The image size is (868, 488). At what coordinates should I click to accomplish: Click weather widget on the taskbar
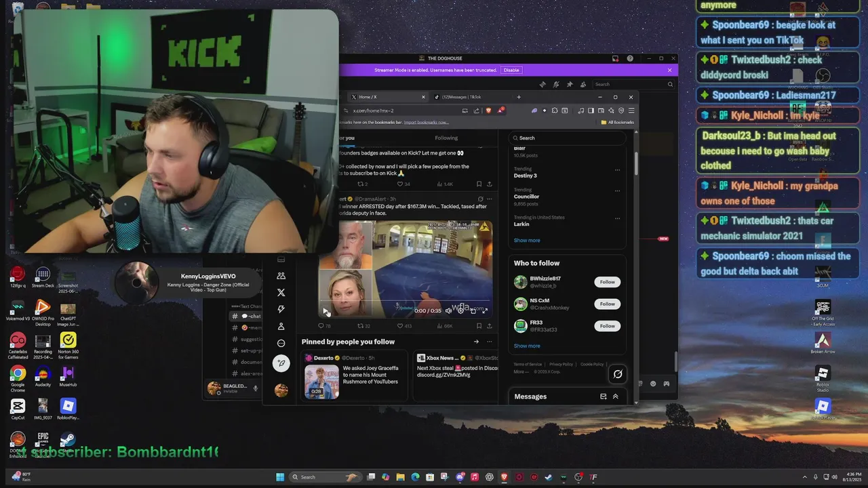(x=22, y=476)
